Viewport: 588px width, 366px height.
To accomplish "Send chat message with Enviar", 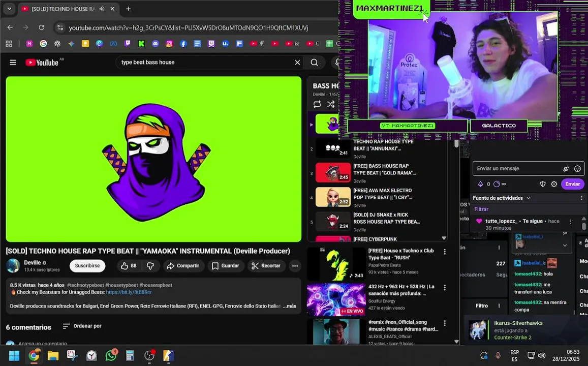I will 572,184.
